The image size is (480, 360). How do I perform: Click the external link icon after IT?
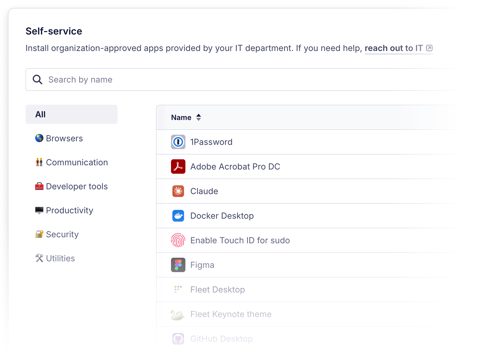[429, 48]
